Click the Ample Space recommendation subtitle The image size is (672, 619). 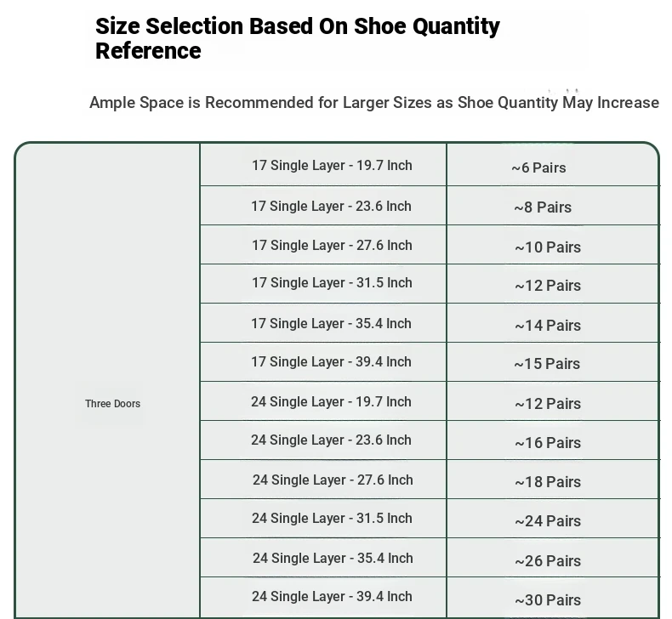(x=374, y=103)
